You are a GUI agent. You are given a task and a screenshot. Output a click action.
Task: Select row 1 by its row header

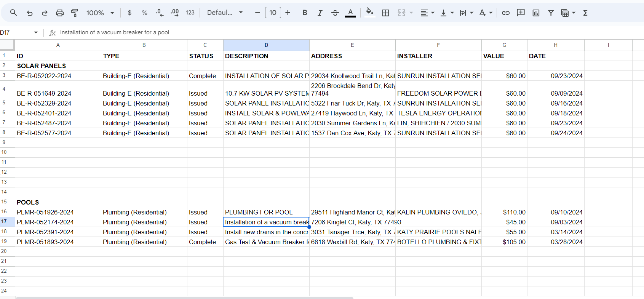7,56
